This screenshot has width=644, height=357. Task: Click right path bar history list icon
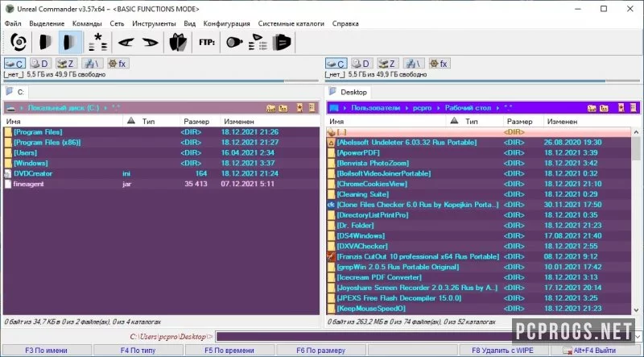634,108
